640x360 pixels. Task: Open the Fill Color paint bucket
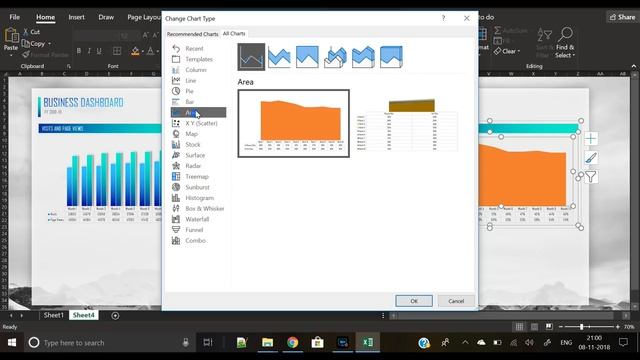coord(135,51)
